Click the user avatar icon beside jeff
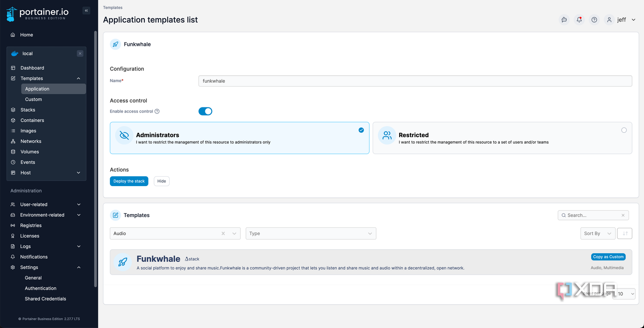Image resolution: width=644 pixels, height=328 pixels. (x=609, y=20)
